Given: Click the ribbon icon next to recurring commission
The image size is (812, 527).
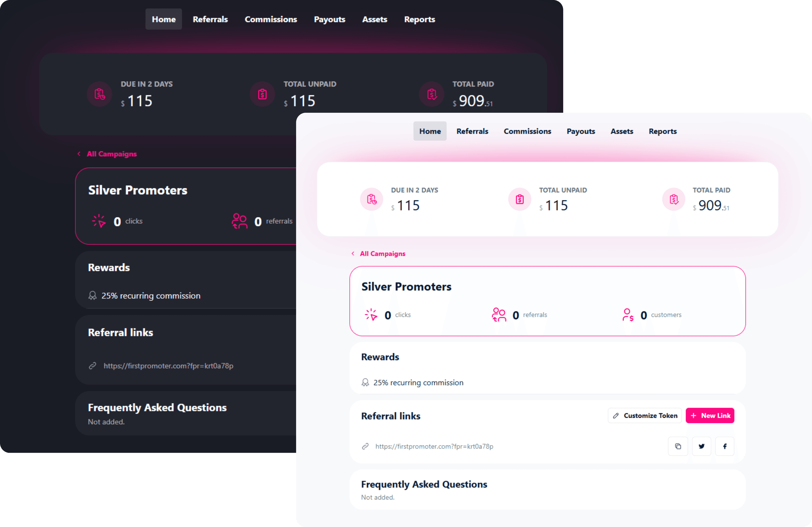Looking at the screenshot, I should [365, 382].
